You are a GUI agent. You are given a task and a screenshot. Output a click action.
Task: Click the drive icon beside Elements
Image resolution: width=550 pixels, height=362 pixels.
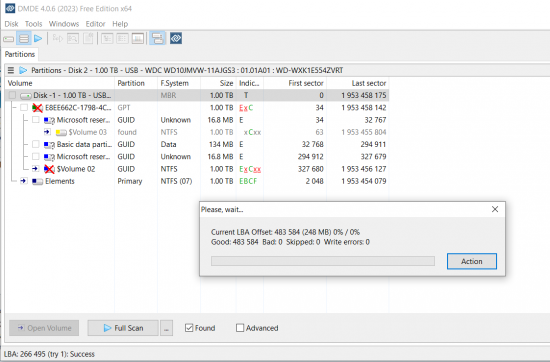click(x=38, y=181)
